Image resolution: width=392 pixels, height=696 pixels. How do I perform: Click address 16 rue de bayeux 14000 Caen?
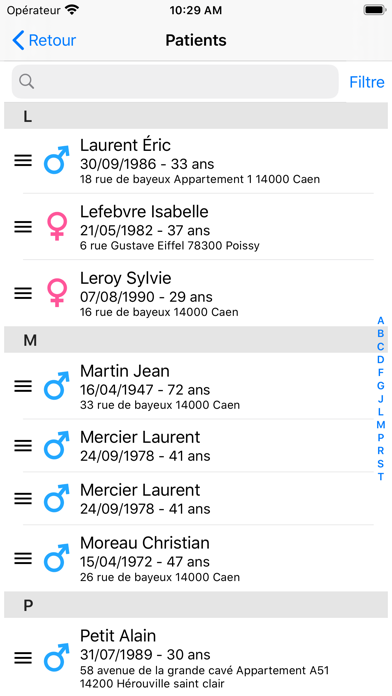pyautogui.click(x=159, y=312)
